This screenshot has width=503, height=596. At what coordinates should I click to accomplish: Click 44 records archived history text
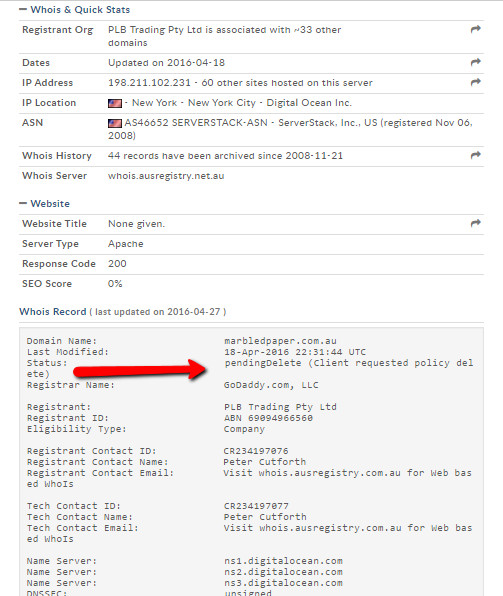(225, 156)
